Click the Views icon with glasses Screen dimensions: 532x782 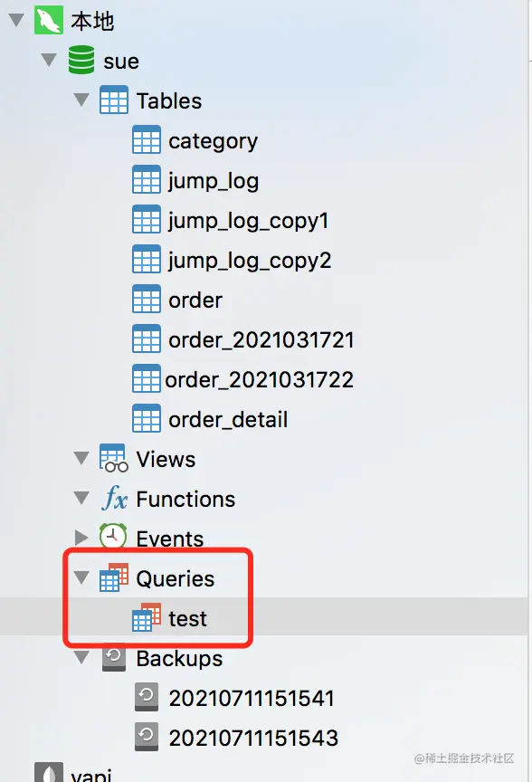tap(114, 458)
